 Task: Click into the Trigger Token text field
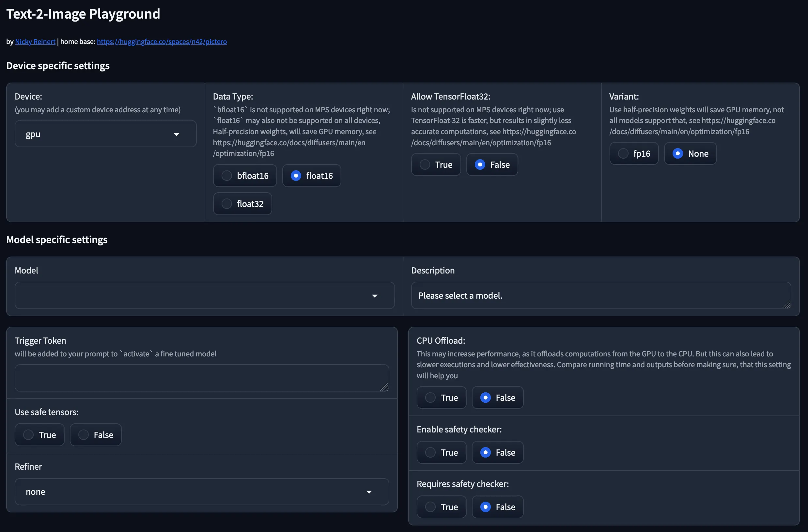tap(197, 378)
